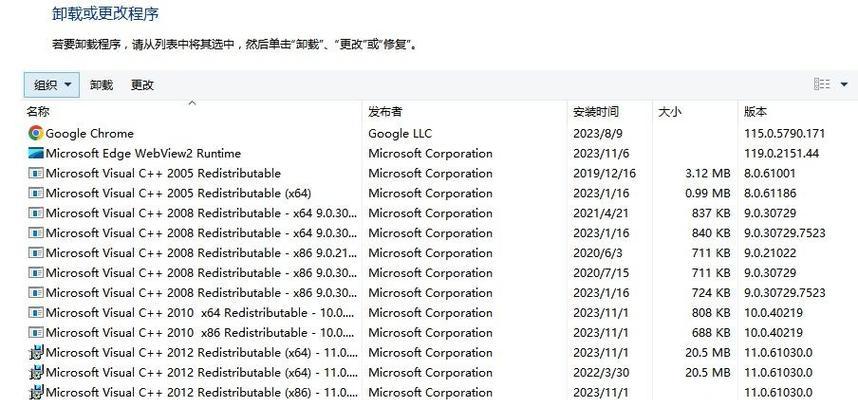This screenshot has width=858, height=400.
Task: Click the icon of the 840 KB Visual C++ 2008 x64 entry
Action: (36, 233)
